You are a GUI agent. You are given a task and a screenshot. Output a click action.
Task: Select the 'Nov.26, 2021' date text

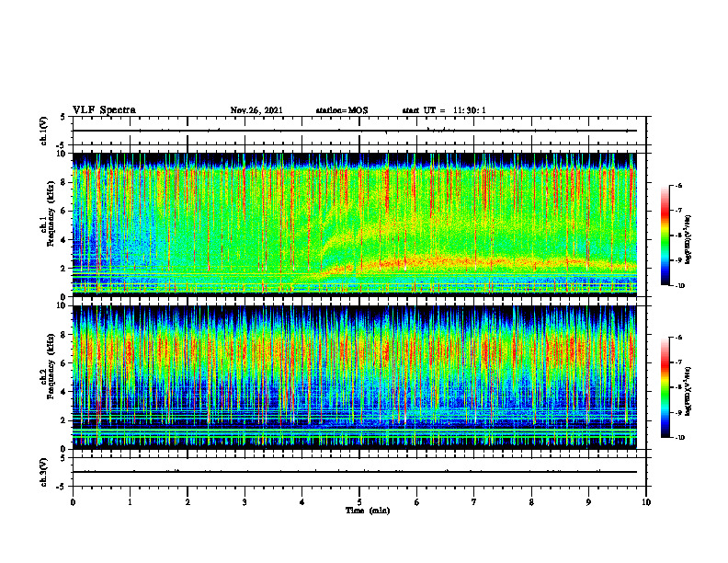pyautogui.click(x=256, y=110)
